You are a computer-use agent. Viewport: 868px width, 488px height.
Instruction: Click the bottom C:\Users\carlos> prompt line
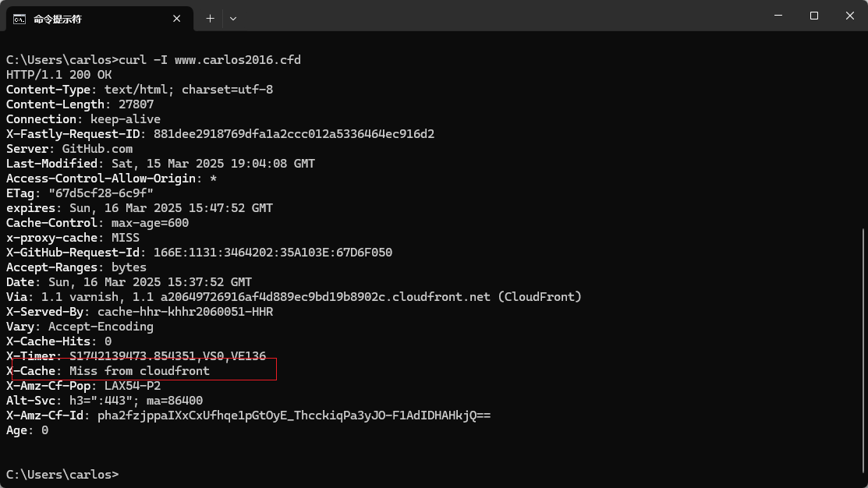point(62,475)
